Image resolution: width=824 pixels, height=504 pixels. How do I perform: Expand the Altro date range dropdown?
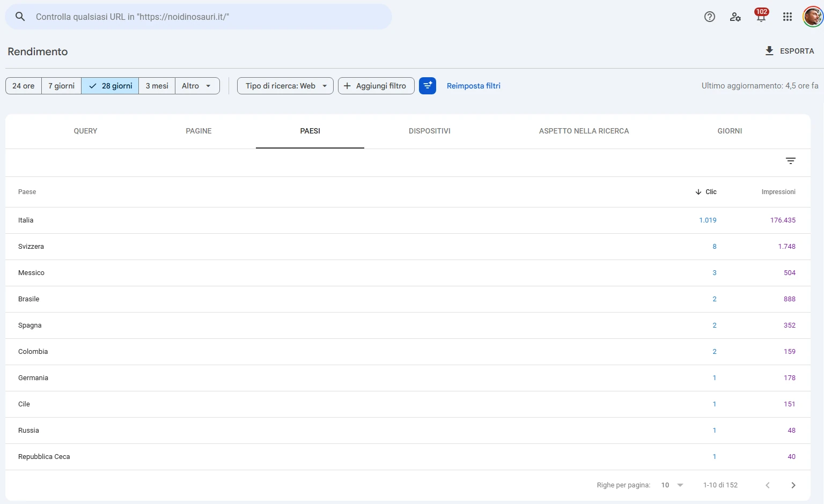point(197,86)
